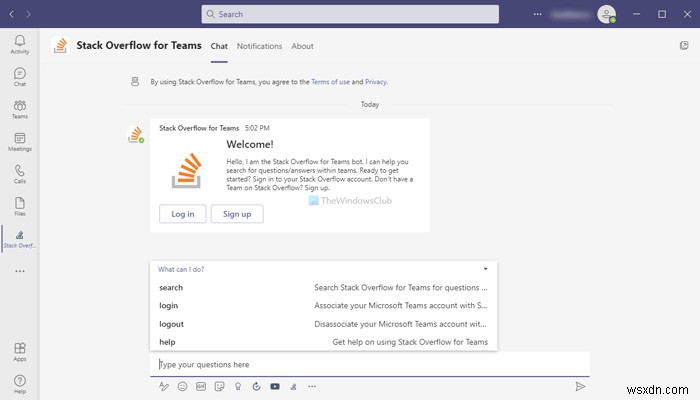700x400 pixels.
Task: Open Stack Overflow messaging extension icon
Action: (x=293, y=386)
